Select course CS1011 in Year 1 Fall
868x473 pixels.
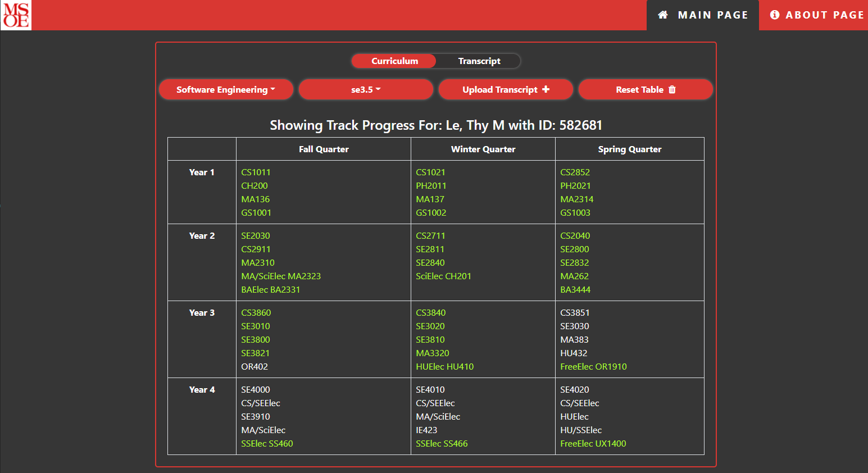256,172
